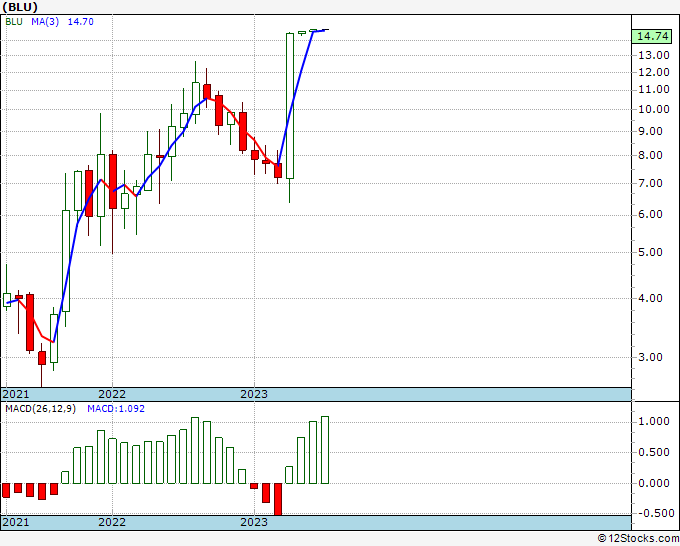Click the 1.000 MACD axis label
Screen dimensions: 680x546
654,422
